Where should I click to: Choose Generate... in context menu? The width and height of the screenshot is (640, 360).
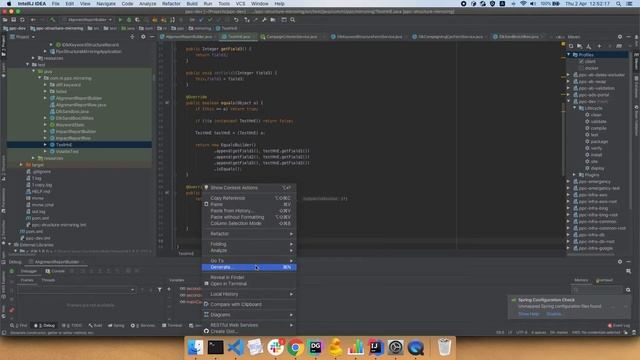click(249, 267)
